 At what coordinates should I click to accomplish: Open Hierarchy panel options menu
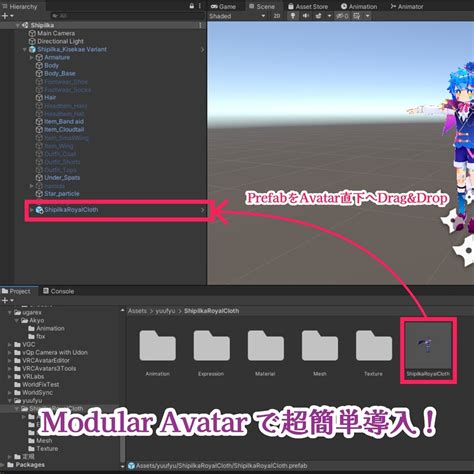200,6
